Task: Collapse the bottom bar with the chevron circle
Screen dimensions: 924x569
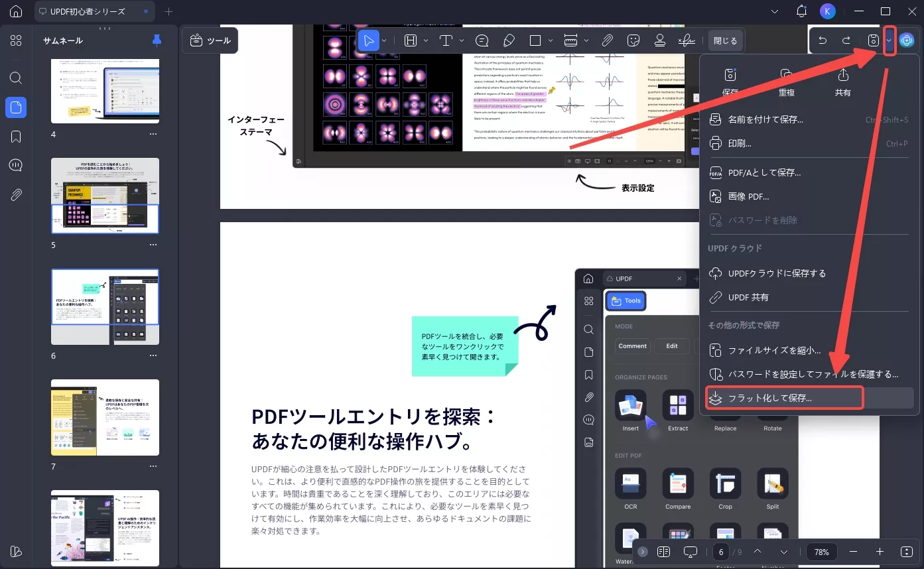Action: pos(643,552)
